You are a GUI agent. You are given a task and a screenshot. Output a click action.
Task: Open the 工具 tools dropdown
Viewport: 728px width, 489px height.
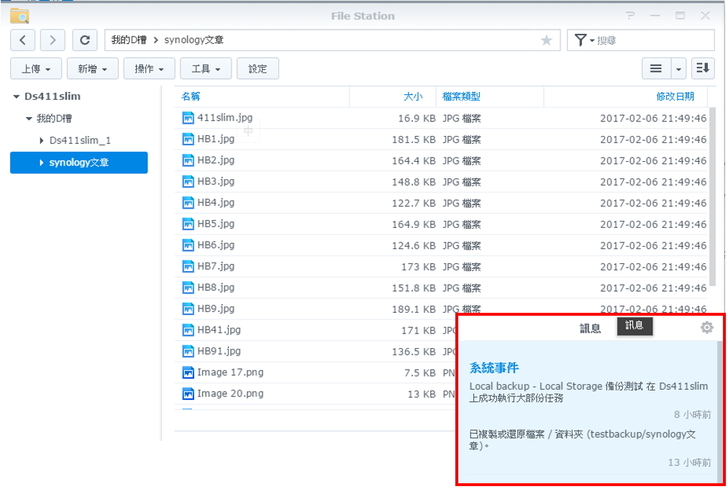(x=206, y=69)
